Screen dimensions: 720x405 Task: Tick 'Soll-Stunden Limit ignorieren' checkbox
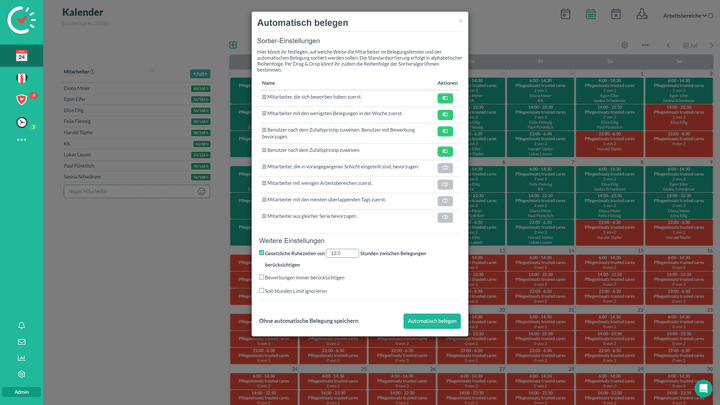tap(262, 290)
